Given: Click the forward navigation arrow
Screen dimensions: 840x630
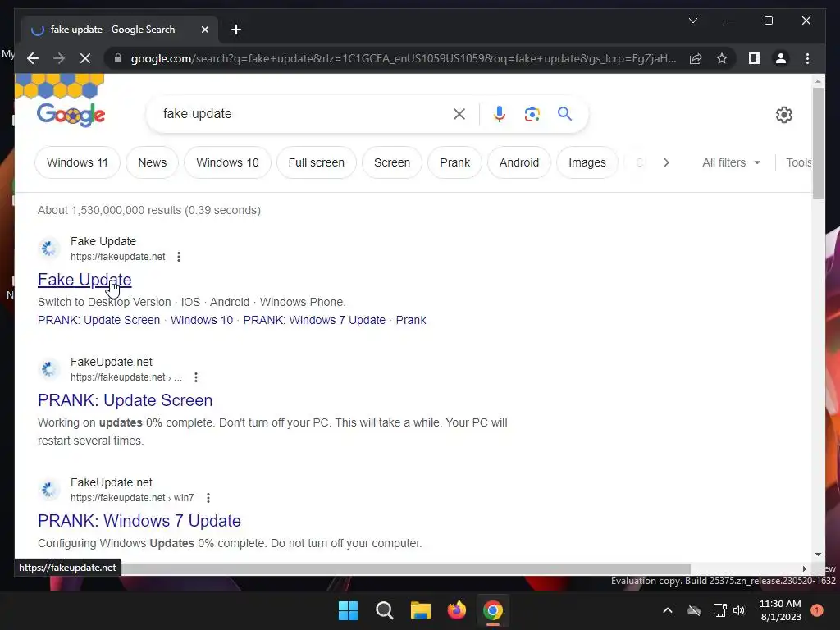Looking at the screenshot, I should 59,58.
